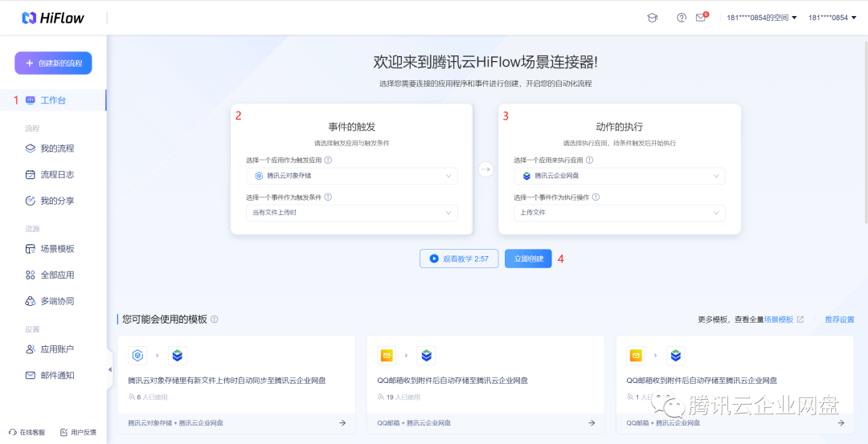Click QQ mail icon in the middle template card
Viewport: 868px width, 444px height.
click(387, 356)
